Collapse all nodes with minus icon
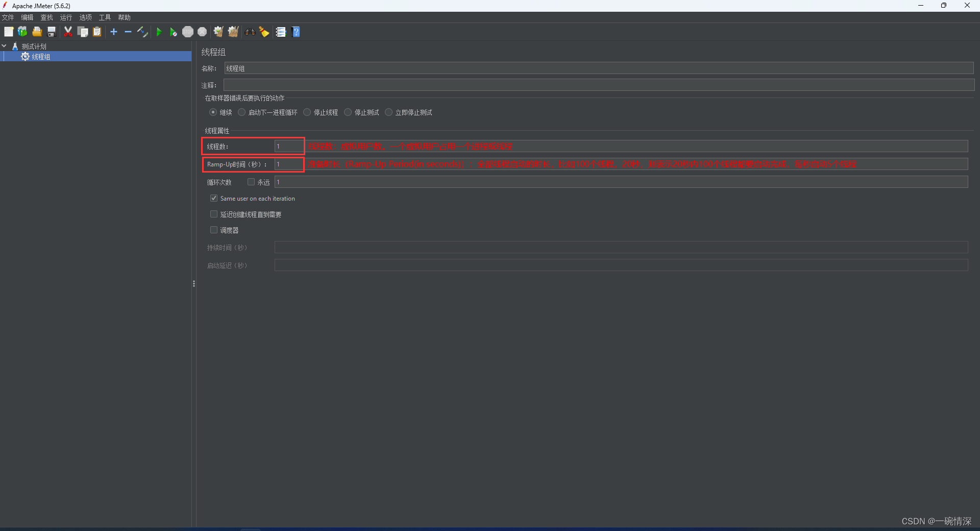The height and width of the screenshot is (531, 980). (128, 32)
